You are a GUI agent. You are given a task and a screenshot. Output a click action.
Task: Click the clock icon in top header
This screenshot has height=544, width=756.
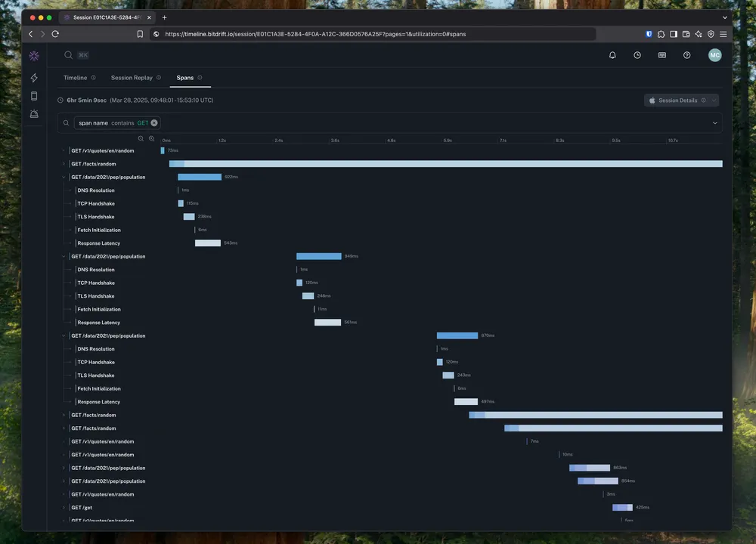tap(637, 55)
